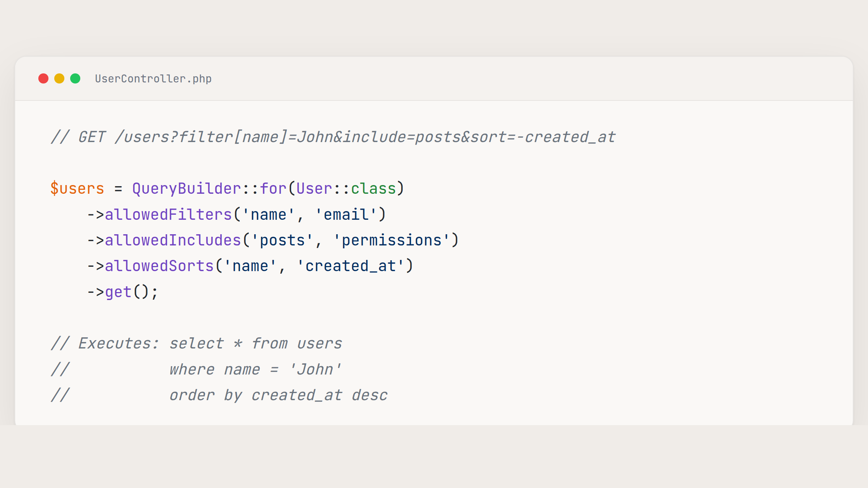The image size is (868, 488).
Task: Click the $users variable
Action: [x=77, y=189]
